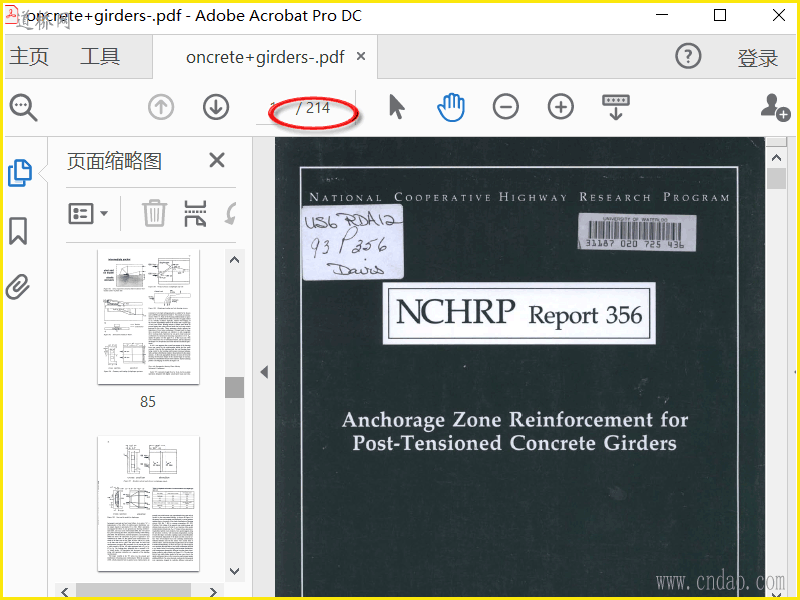This screenshot has width=800, height=600.
Task: Switch to the 工具 tab
Action: pyautogui.click(x=100, y=56)
